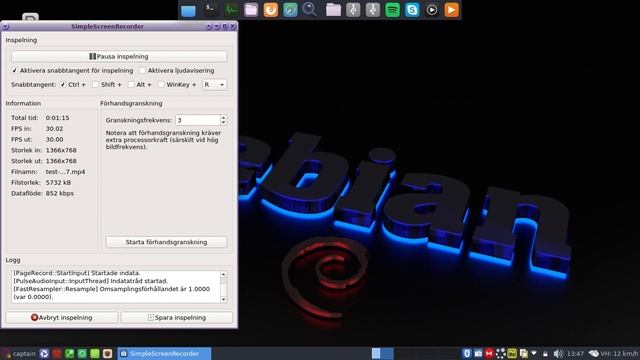This screenshot has height=360, width=640.
Task: Click the Filstorlek value 5732 kB
Action: click(x=58, y=182)
